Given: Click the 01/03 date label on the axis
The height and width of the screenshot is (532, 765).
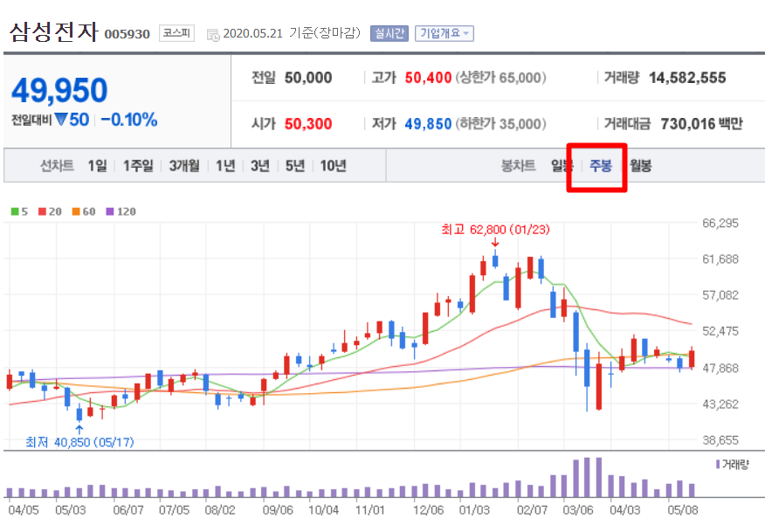Looking at the screenshot, I should tap(474, 510).
